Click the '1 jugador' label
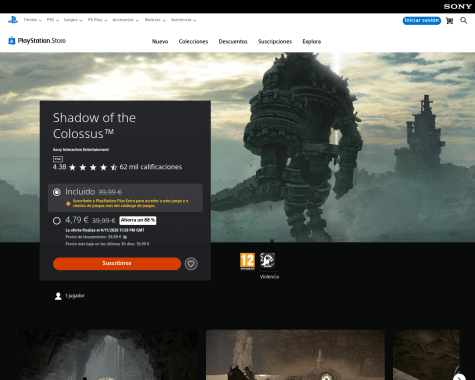 click(x=75, y=296)
